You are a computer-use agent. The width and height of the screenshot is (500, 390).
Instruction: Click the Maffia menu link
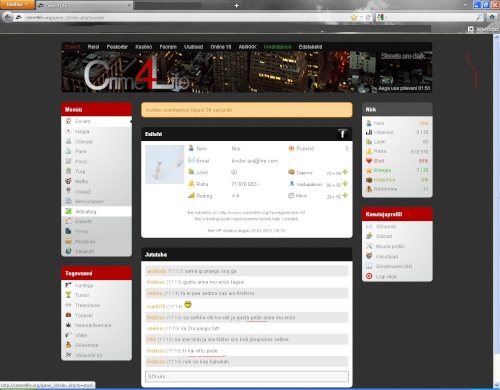click(x=81, y=181)
